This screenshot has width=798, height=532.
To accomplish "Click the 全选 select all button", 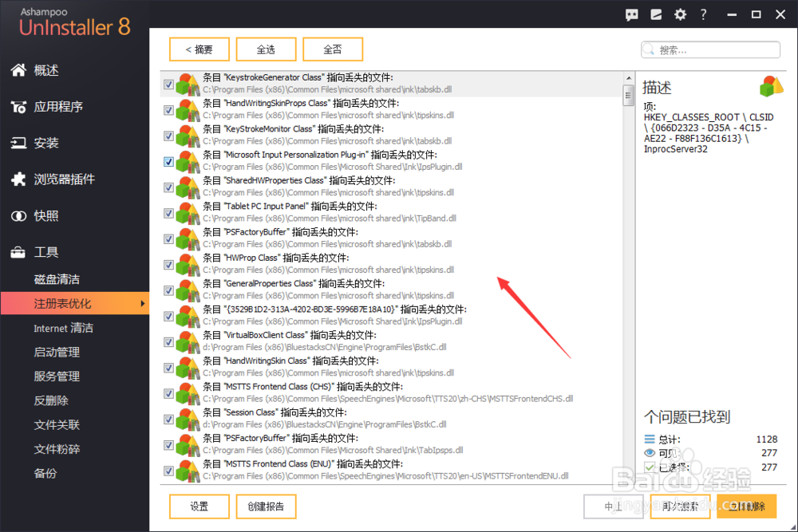I will (x=267, y=49).
